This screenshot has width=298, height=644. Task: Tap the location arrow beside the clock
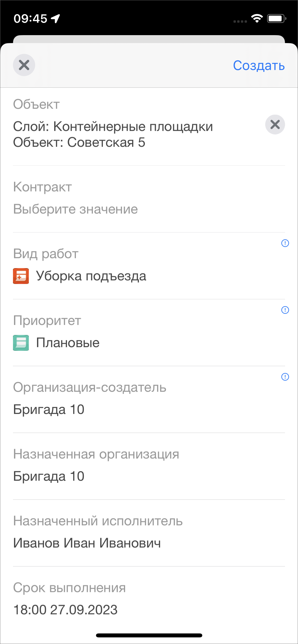click(56, 18)
